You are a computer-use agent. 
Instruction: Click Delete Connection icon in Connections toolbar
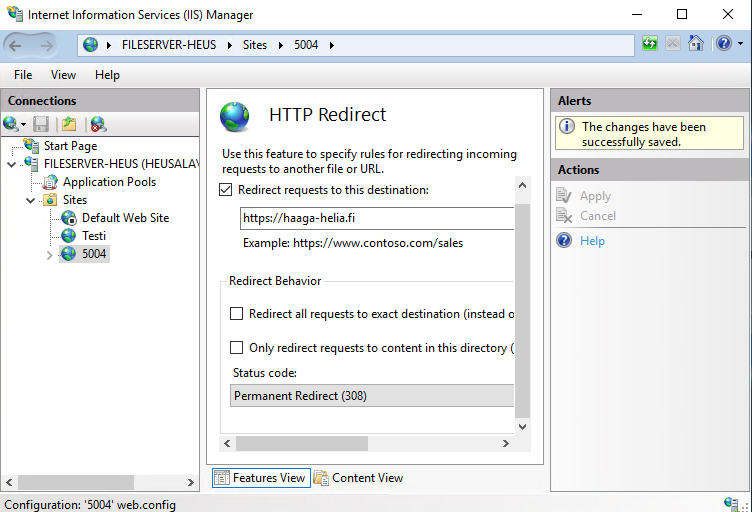[x=98, y=124]
